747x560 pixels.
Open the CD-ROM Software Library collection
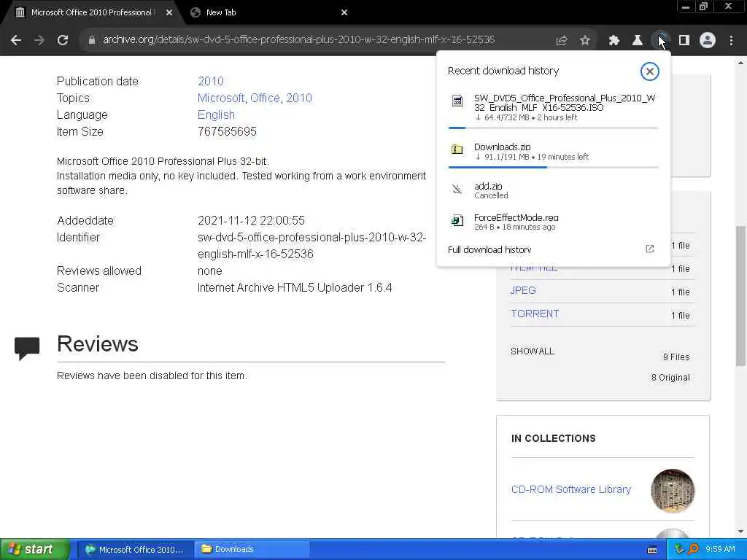pyautogui.click(x=570, y=489)
